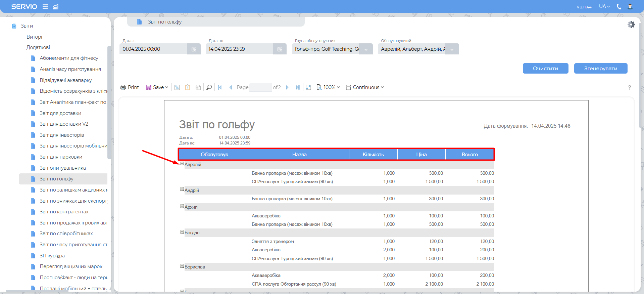
Task: Expand the Група обслуговуючих dropdown
Action: pyautogui.click(x=366, y=49)
